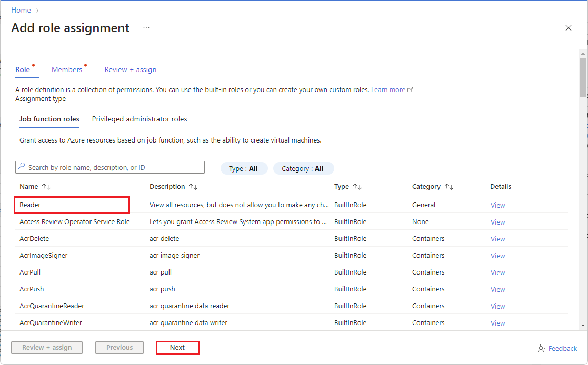Select the AcrDelete role row
The image size is (588, 365).
coord(34,238)
